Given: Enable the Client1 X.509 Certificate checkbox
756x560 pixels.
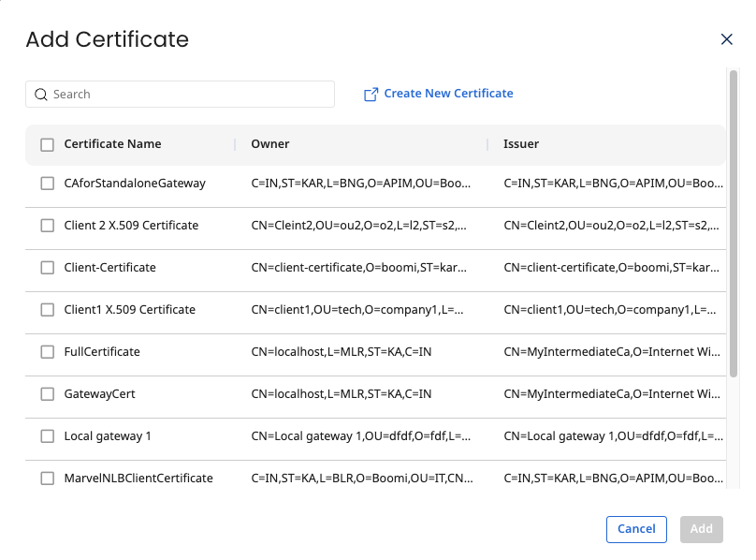Looking at the screenshot, I should pos(47,309).
